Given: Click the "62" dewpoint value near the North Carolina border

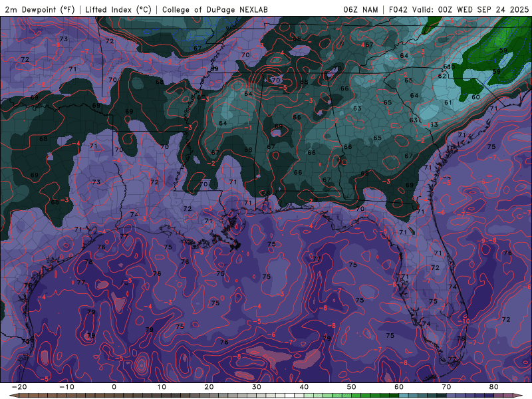Looking at the screenshot, I should coord(442,76).
